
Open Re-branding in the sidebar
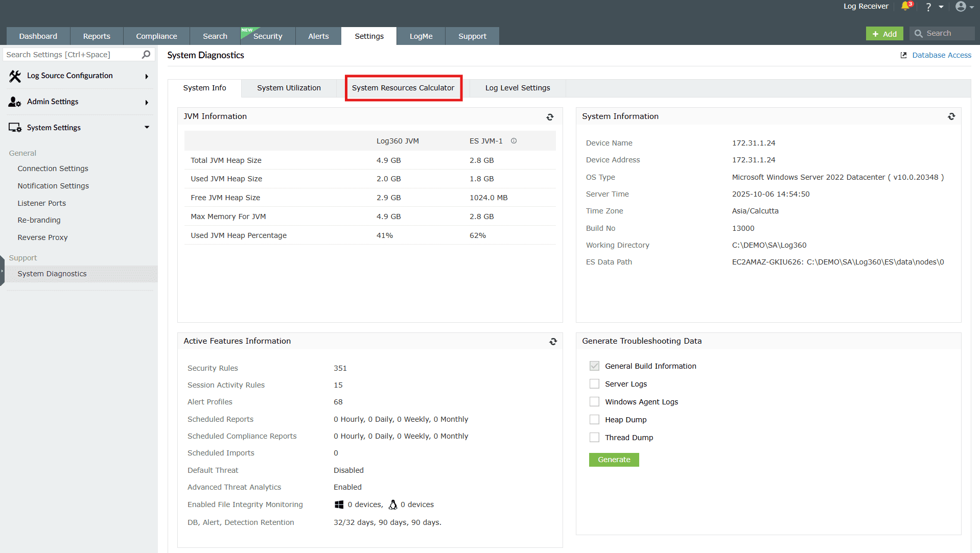click(x=39, y=220)
